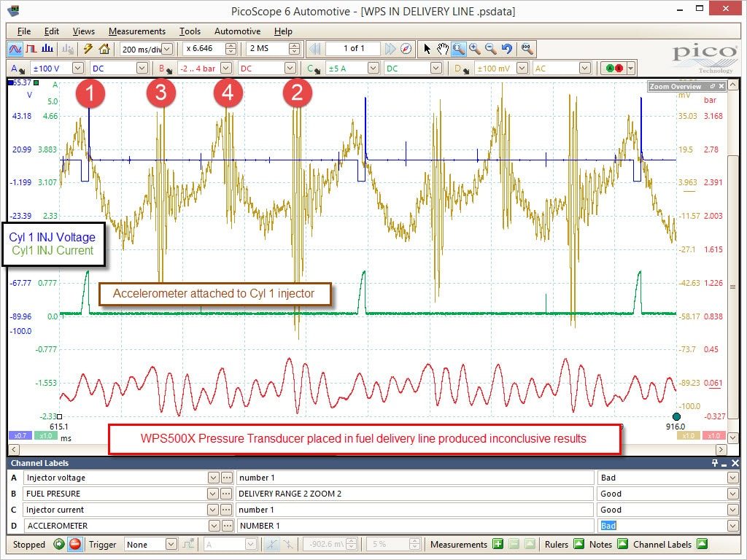Click the x0.7 channel A axis scale button
This screenshot has height=560, width=747.
click(20, 436)
